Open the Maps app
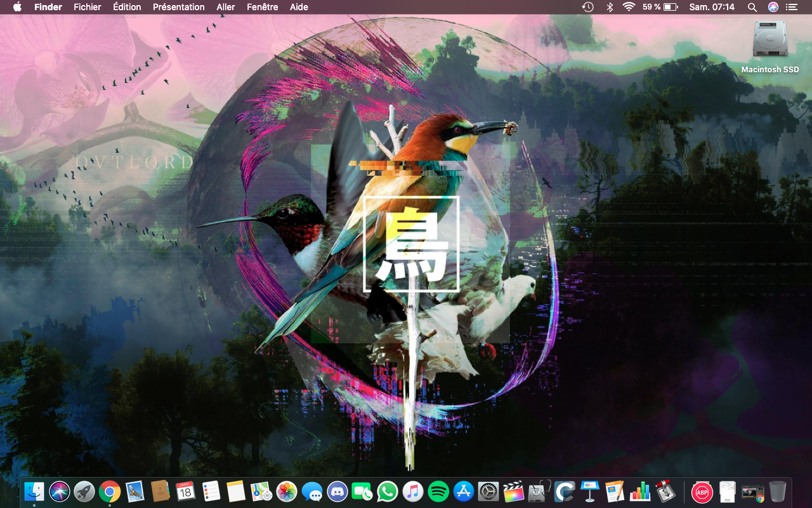 click(261, 491)
